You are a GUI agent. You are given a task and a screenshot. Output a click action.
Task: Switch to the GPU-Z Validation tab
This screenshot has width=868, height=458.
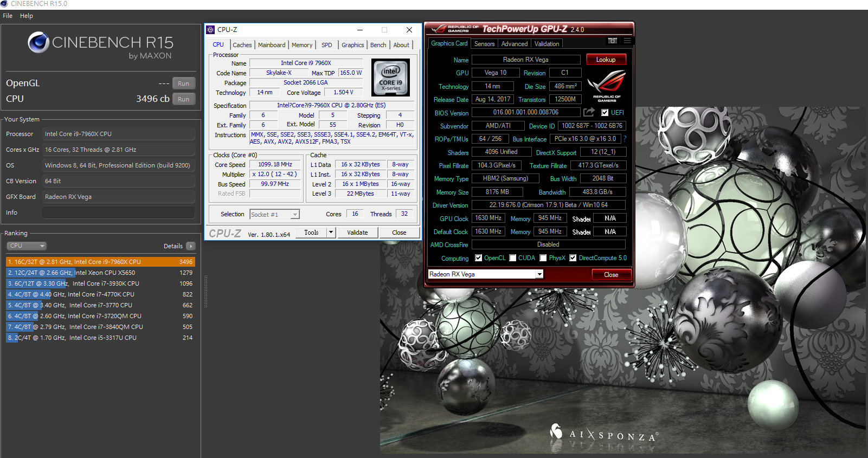[x=546, y=44]
